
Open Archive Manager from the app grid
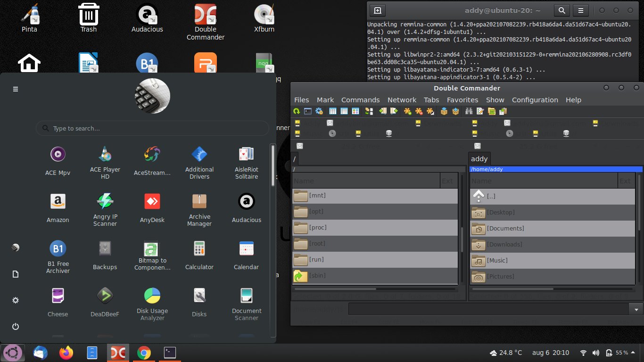pos(199,209)
